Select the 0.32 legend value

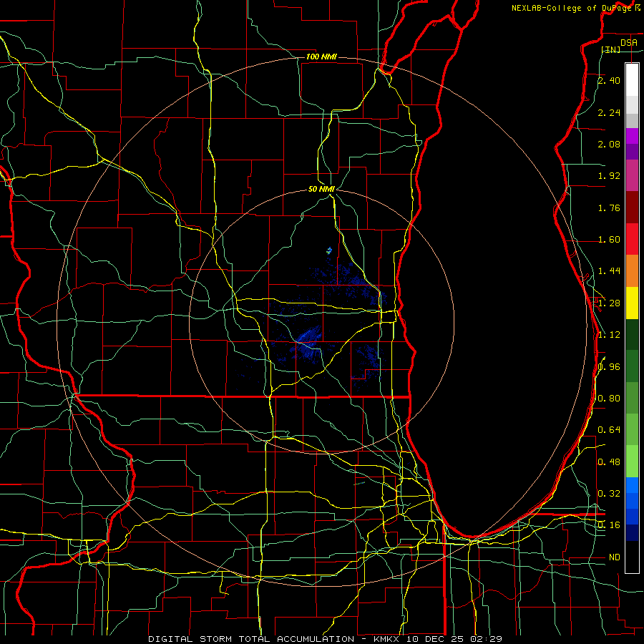[609, 493]
